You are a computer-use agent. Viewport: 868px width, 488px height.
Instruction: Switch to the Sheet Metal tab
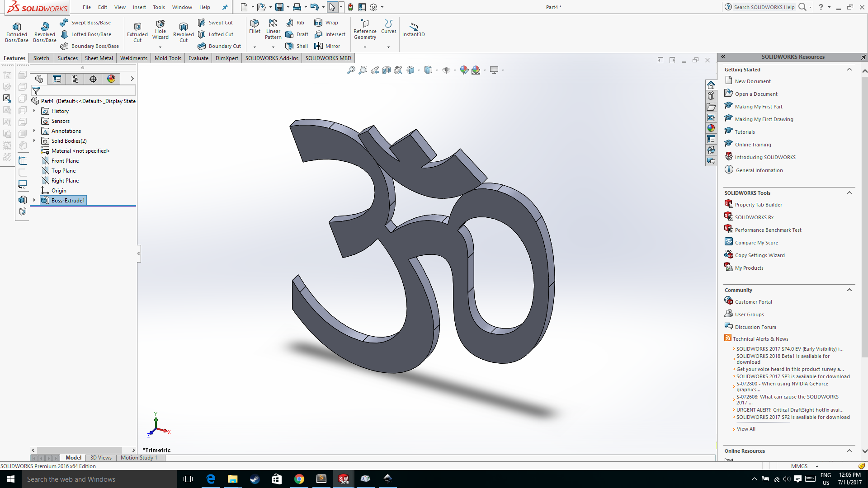click(x=99, y=58)
